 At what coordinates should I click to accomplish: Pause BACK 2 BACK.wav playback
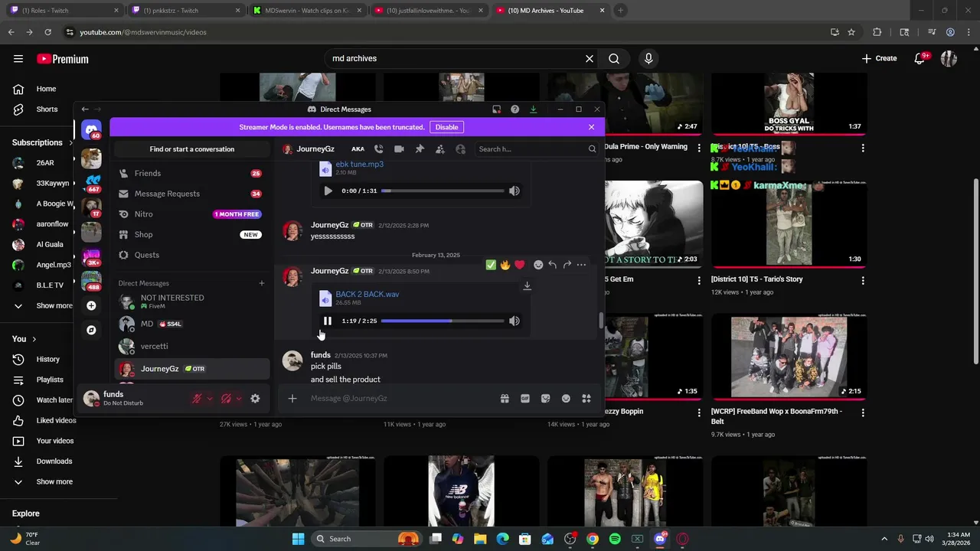pyautogui.click(x=328, y=321)
